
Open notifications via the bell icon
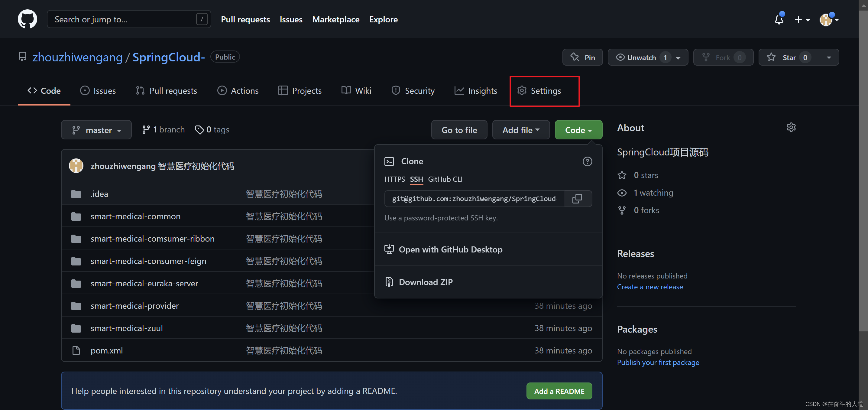[779, 20]
